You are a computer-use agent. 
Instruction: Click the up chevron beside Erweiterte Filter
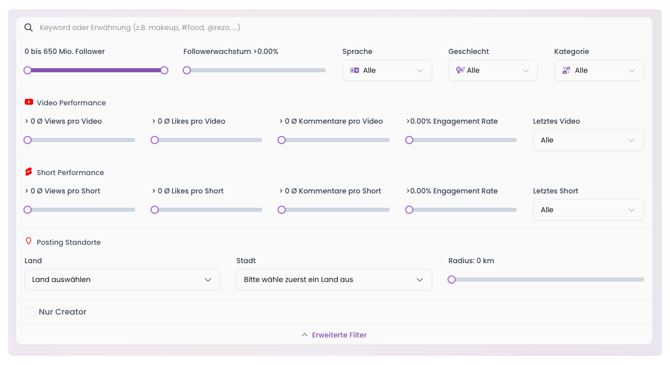[x=304, y=335]
